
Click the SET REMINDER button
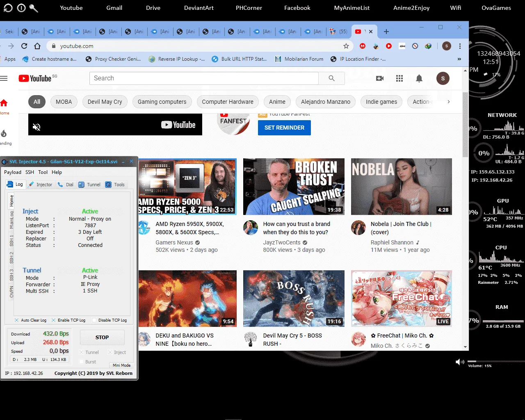[x=284, y=128]
